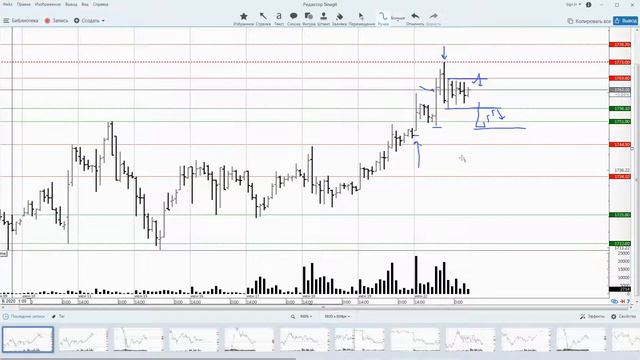Select the Stamp (Штамп) tool
This screenshot has width=640, height=360.
[x=323, y=19]
